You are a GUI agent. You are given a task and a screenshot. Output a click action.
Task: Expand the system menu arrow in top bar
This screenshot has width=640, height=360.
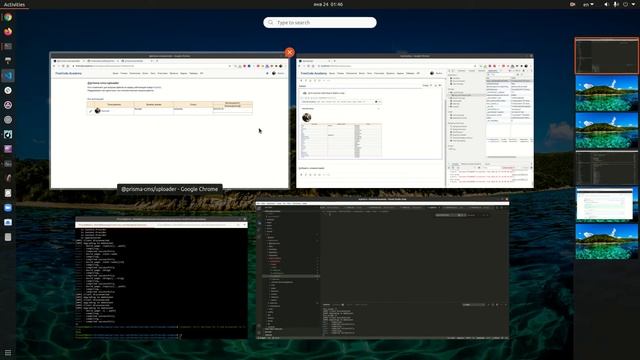click(633, 4)
